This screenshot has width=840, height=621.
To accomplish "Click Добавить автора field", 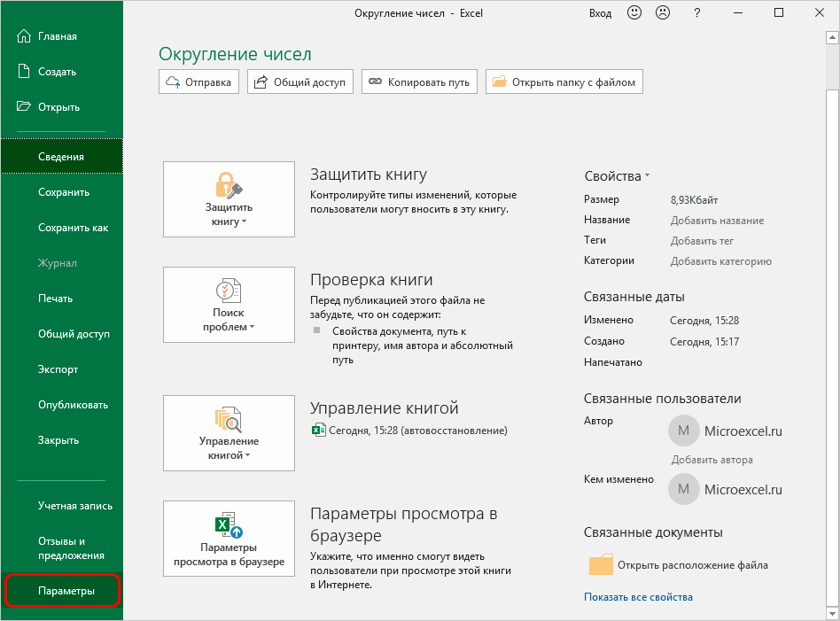I will point(712,460).
